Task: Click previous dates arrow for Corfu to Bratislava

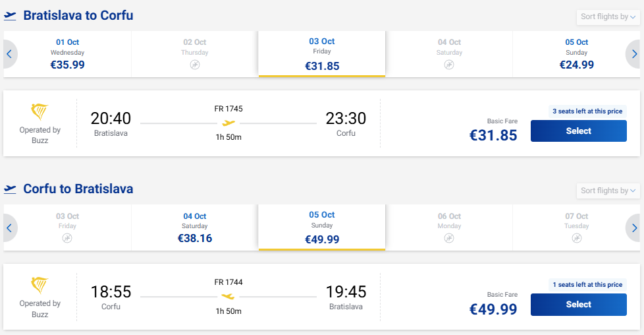Action: click(9, 228)
